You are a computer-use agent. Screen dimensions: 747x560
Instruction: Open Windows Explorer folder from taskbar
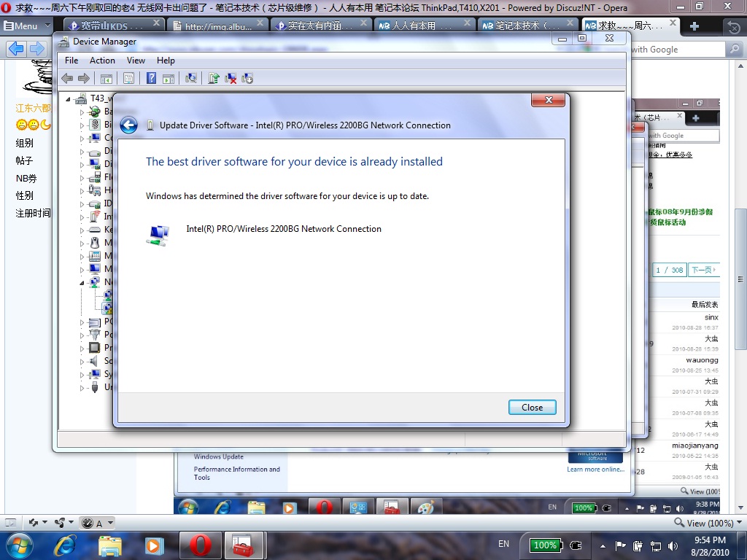coord(109,545)
